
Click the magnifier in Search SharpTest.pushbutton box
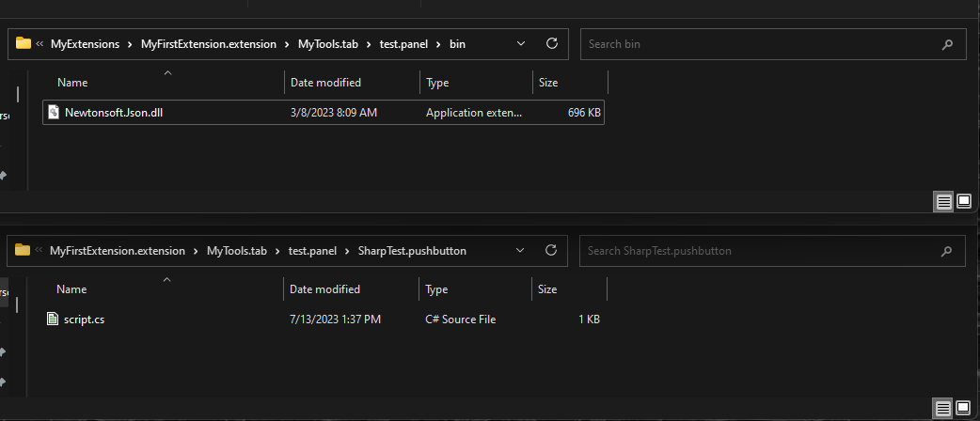point(946,251)
